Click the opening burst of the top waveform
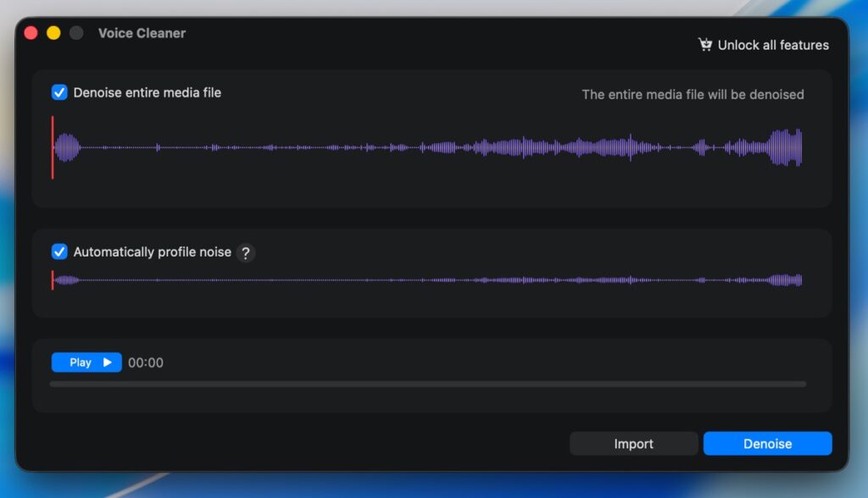 point(67,147)
